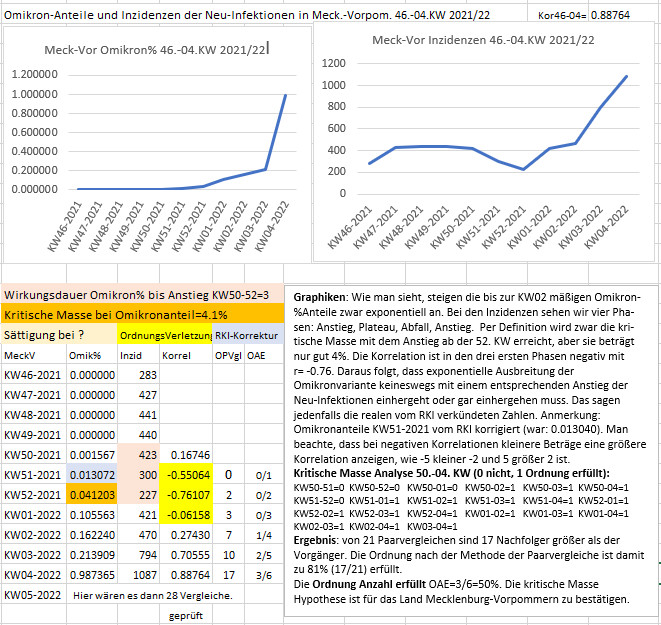Select row label 'KW52-2021' in table

(x=34, y=495)
